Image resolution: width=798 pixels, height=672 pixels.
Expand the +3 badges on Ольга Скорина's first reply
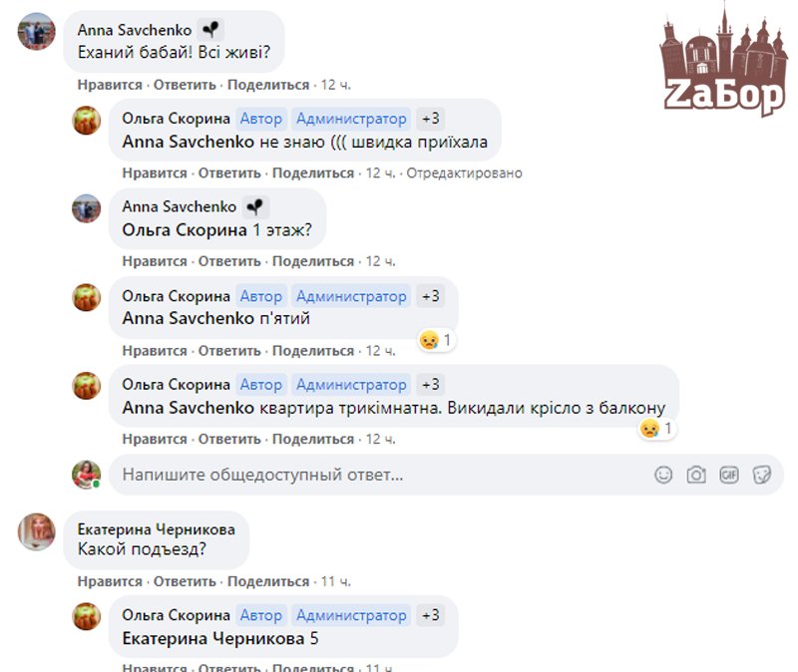pyautogui.click(x=431, y=119)
